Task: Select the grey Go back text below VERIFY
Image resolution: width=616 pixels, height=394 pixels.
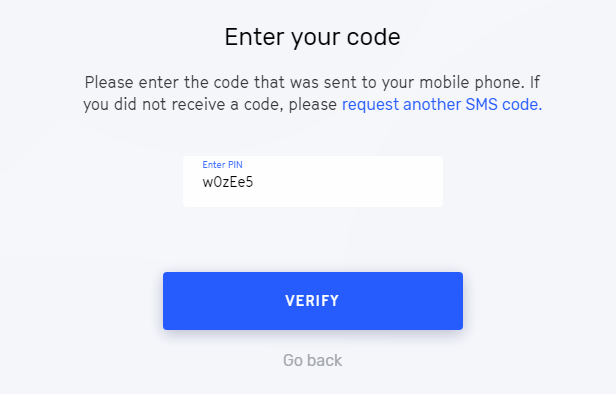Action: (x=313, y=360)
